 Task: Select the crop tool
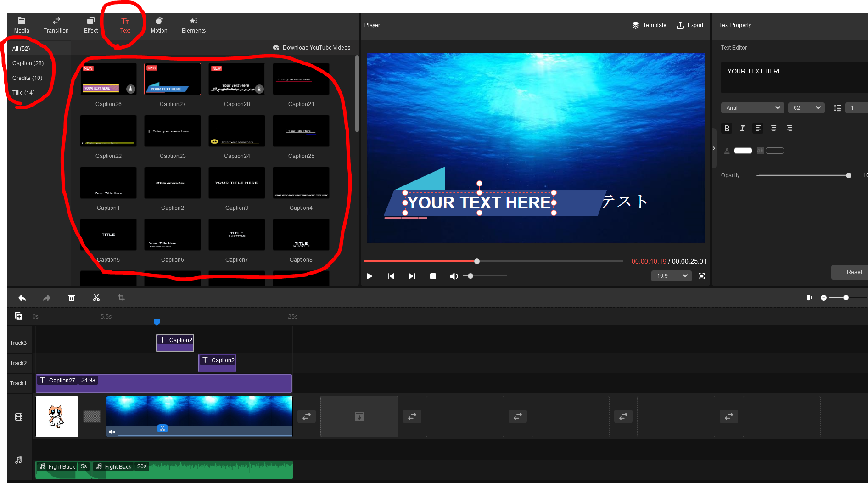pos(121,298)
